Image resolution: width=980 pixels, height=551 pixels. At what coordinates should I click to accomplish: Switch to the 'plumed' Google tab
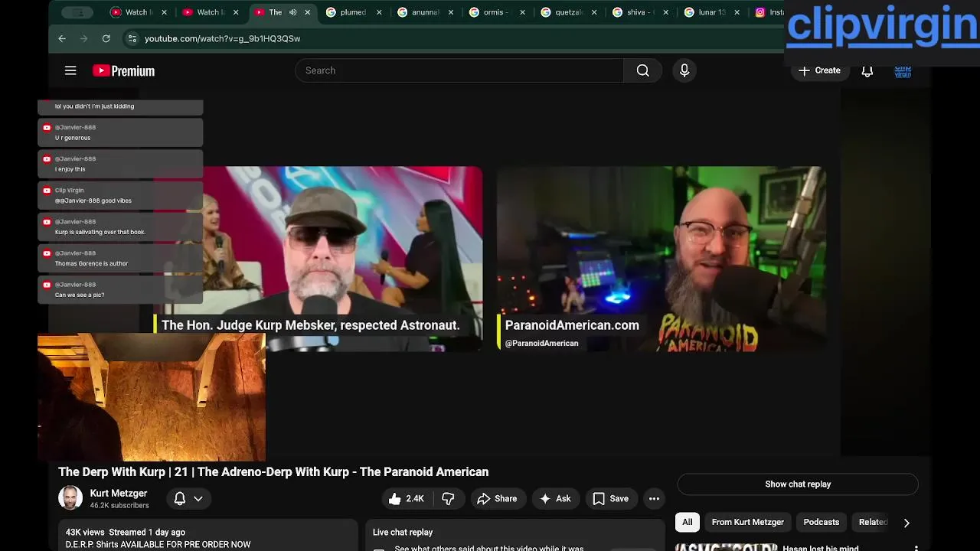click(x=352, y=12)
